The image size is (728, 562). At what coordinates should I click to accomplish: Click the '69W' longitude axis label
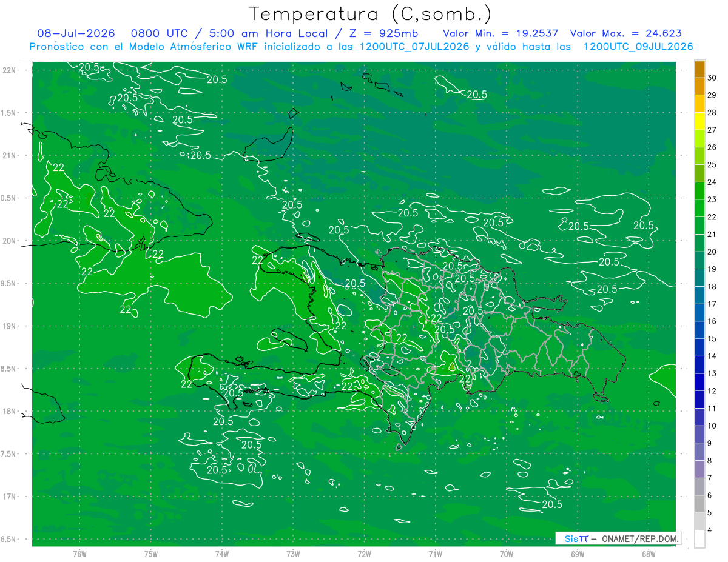point(578,554)
